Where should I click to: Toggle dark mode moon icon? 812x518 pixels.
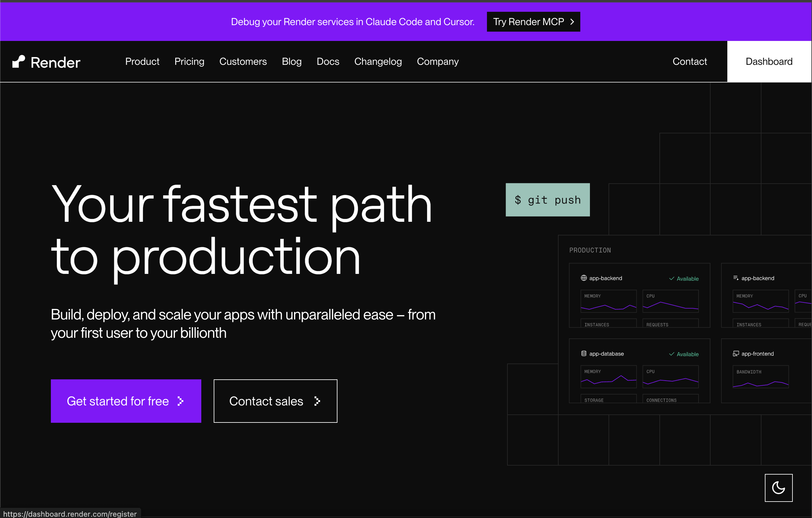778,488
